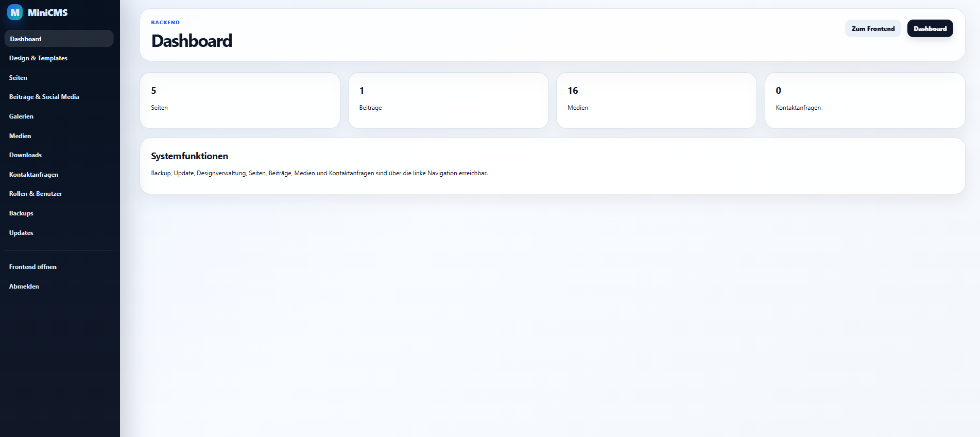This screenshot has width=980, height=437.
Task: Select the Beiträge stat card showing 1
Action: tap(449, 100)
